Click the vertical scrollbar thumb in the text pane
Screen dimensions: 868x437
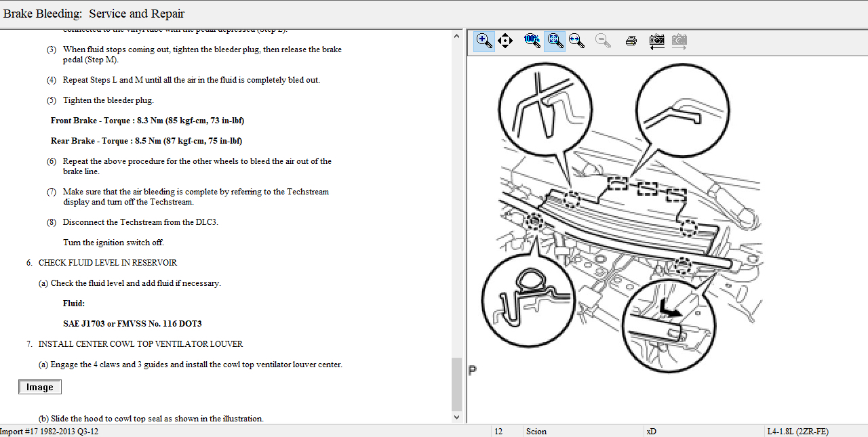click(x=456, y=383)
